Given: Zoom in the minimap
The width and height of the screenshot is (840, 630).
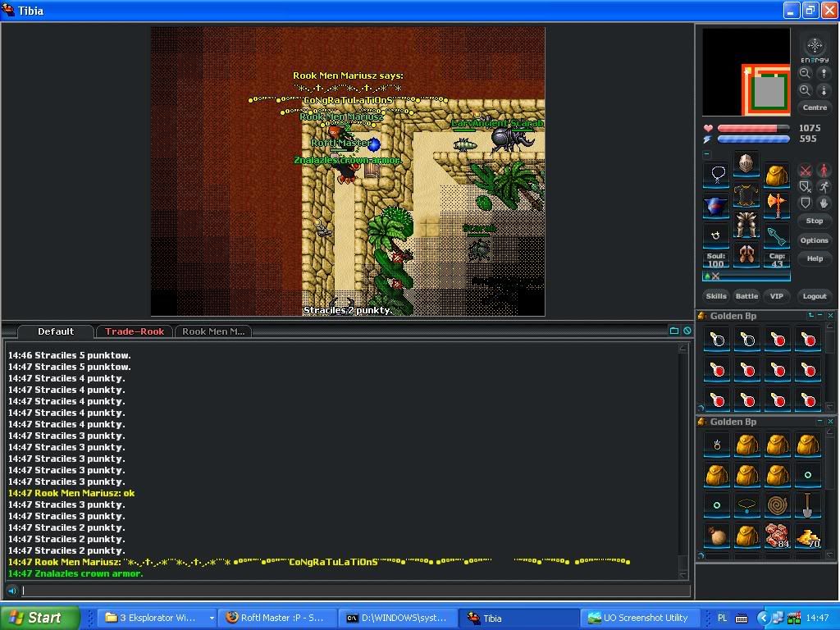Looking at the screenshot, I should pyautogui.click(x=805, y=90).
